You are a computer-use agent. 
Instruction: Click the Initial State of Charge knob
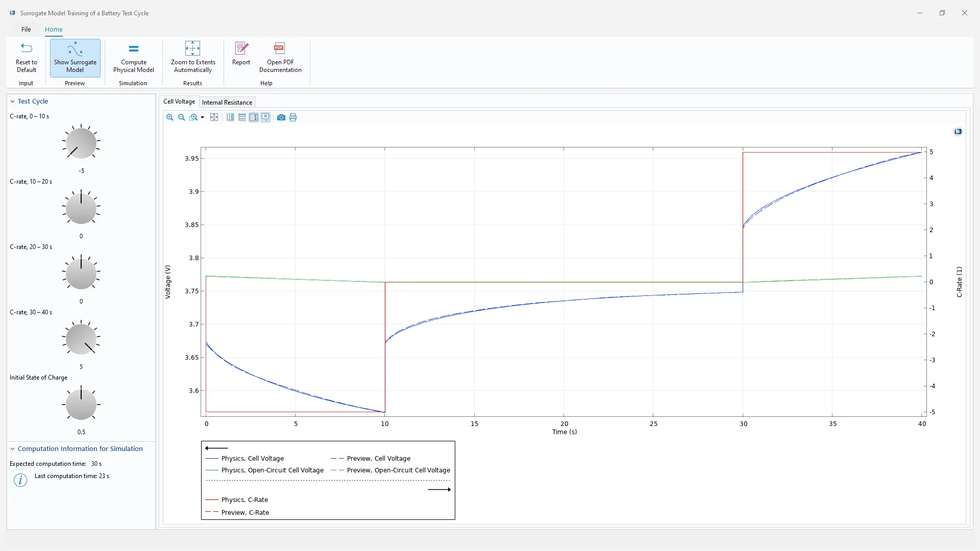click(81, 404)
